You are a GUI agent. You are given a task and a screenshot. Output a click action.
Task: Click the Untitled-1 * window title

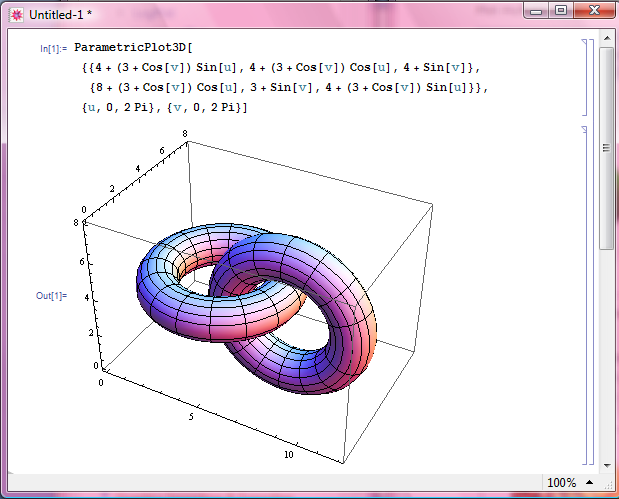60,15
